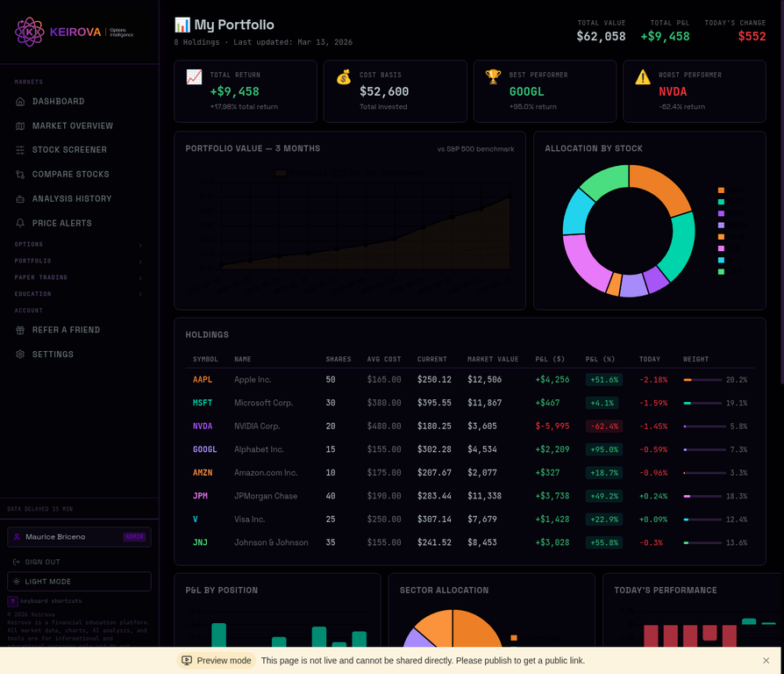Click the bar chart icon beside My Portfolio
This screenshot has width=784, height=674.
(x=182, y=25)
